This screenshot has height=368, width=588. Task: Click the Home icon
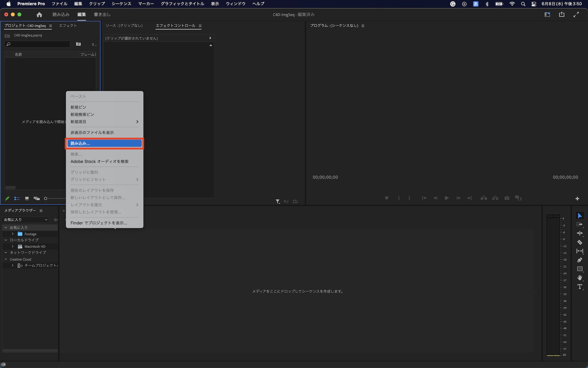click(39, 15)
